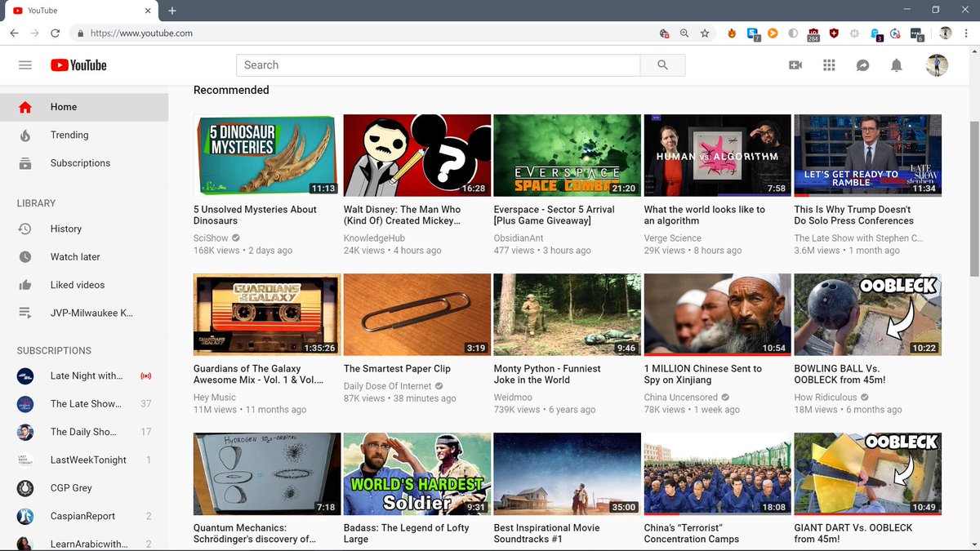Open the messages share icon
Screen dimensions: 980x551
pos(862,65)
